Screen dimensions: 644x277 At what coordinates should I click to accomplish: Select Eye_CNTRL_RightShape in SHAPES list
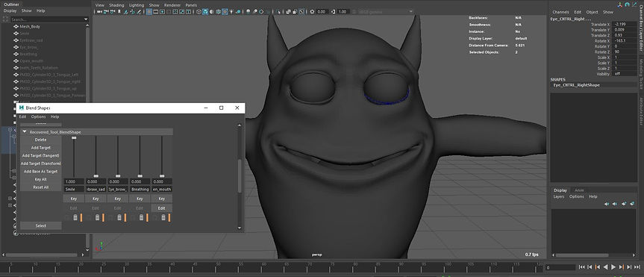[x=576, y=85]
